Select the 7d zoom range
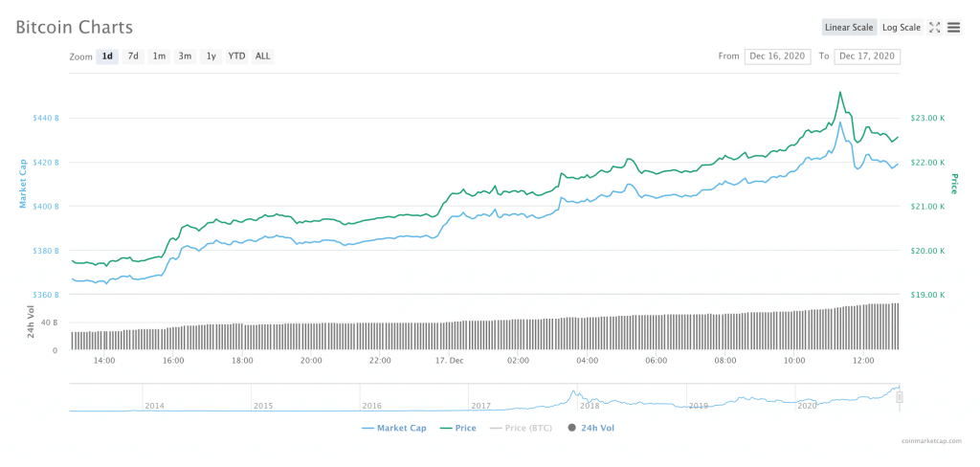Screen dimensions: 980x467 (133, 56)
